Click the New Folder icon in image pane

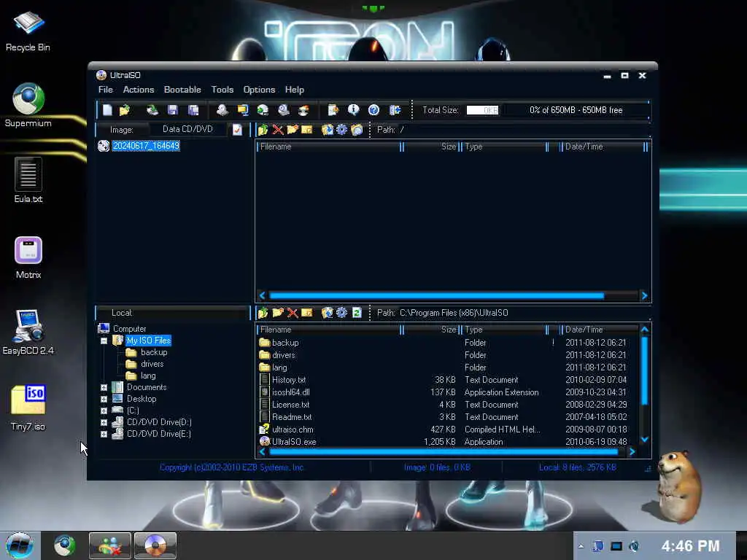point(293,130)
